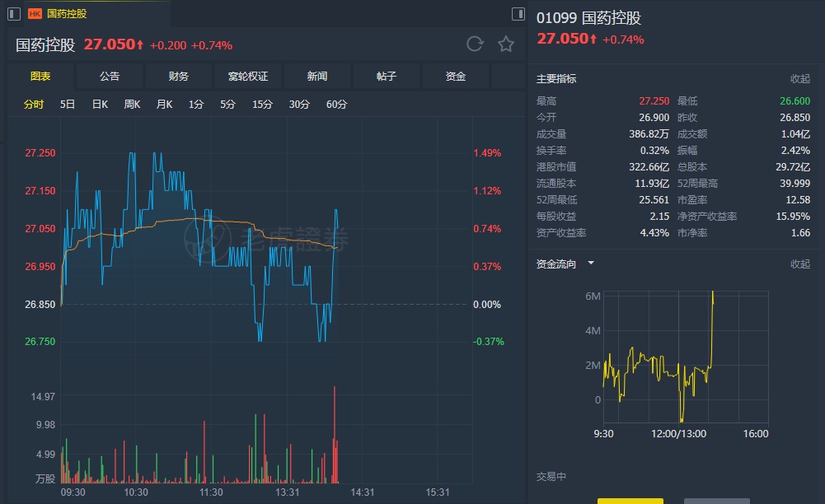Click the 1.49% percentage axis label
This screenshot has height=504, width=825.
[x=487, y=153]
